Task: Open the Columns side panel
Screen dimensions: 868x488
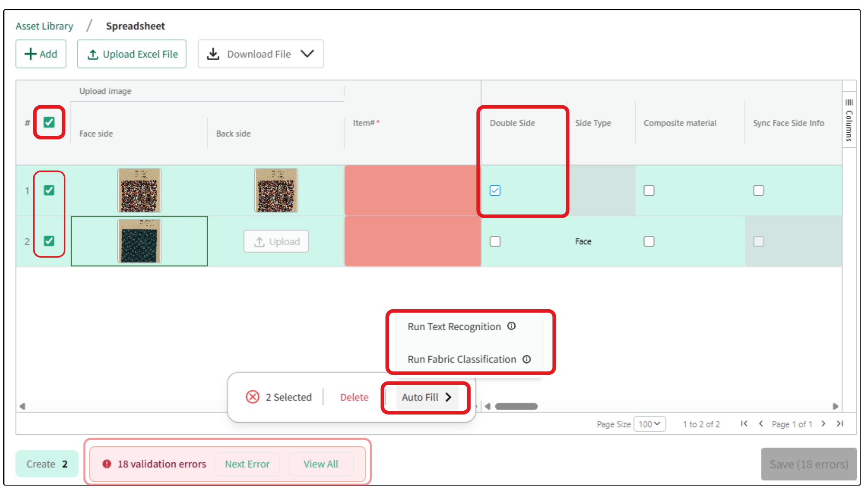Action: coord(849,120)
